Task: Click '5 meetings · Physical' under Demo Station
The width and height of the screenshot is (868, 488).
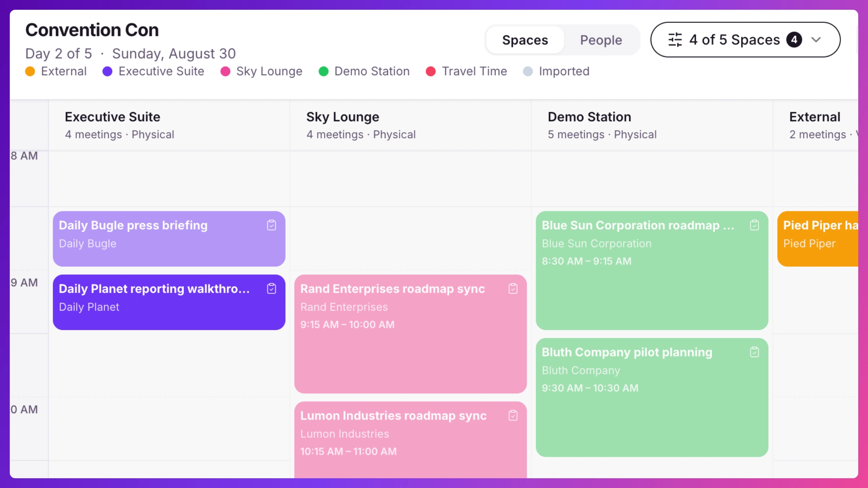Action: (x=602, y=134)
